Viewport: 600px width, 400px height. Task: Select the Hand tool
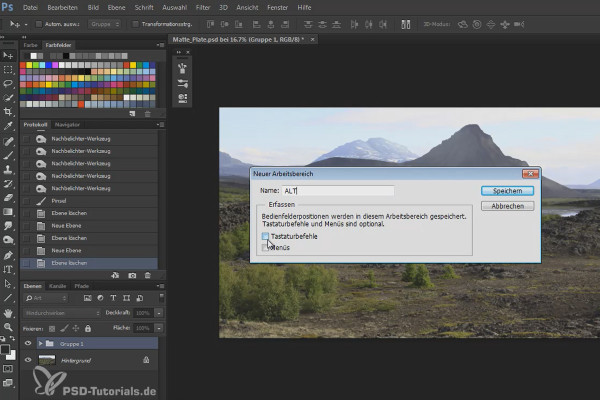pyautogui.click(x=8, y=313)
